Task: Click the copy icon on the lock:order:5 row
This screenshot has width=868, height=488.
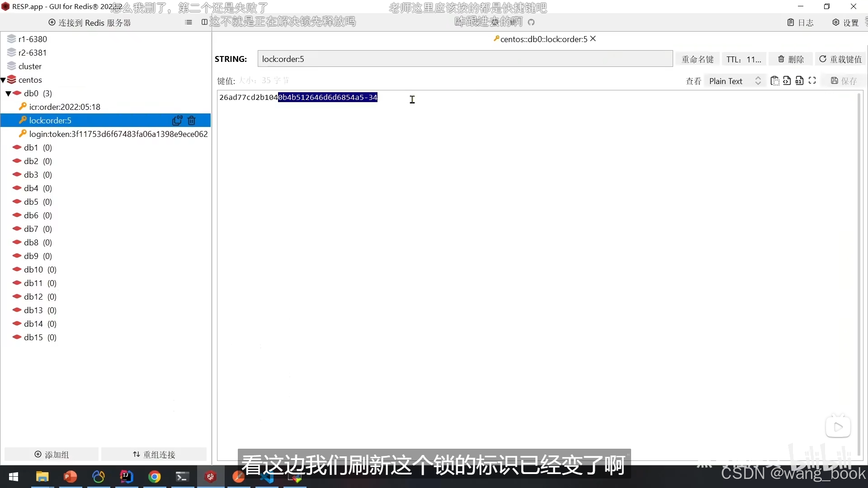Action: click(x=177, y=120)
